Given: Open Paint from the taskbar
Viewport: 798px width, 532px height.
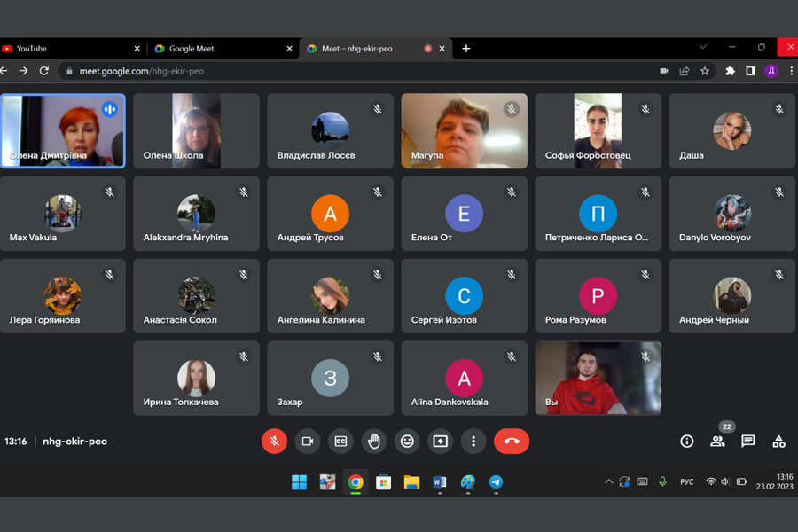Looking at the screenshot, I should click(x=467, y=481).
